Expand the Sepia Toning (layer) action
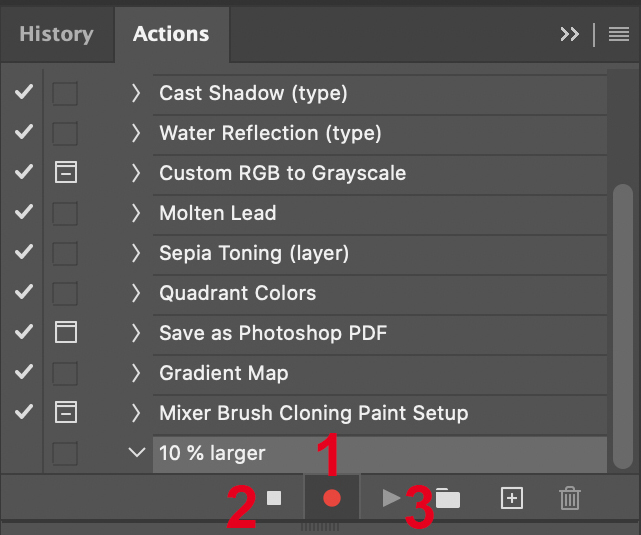The image size is (641, 535). [137, 253]
